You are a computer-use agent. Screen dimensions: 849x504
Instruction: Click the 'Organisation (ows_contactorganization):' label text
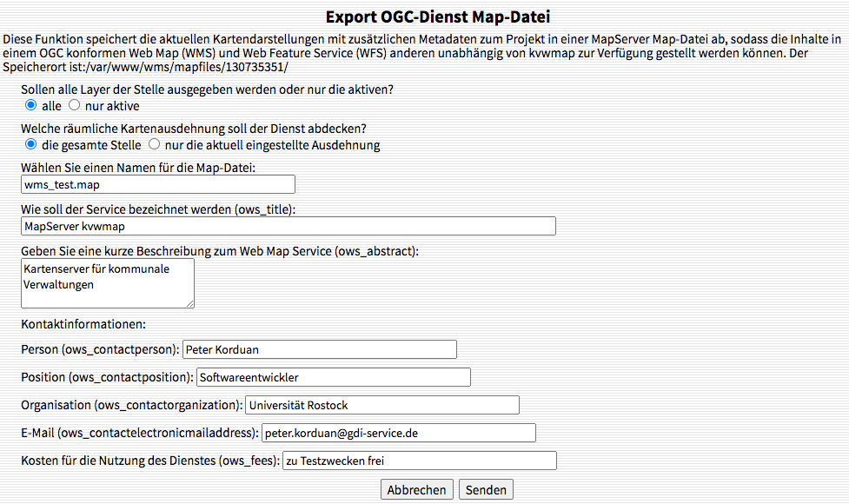click(x=131, y=405)
